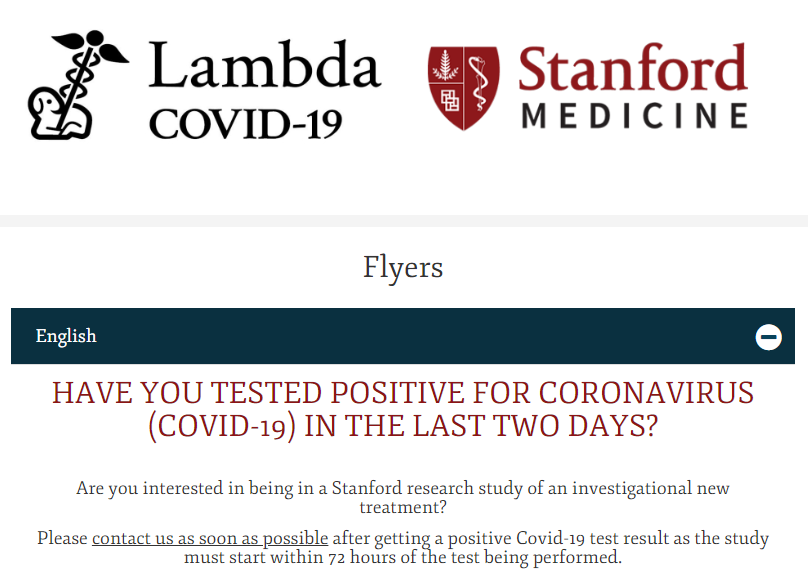808x574 pixels.
Task: Collapse the English section with minus icon
Action: (x=768, y=337)
